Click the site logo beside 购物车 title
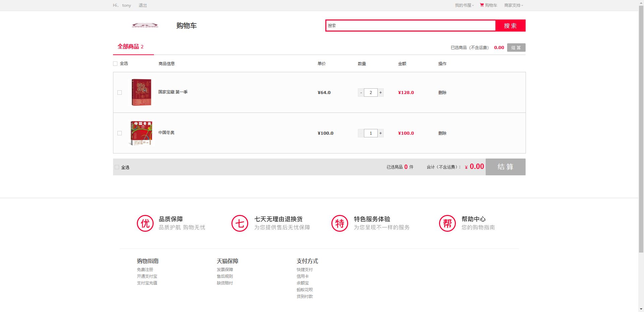Image resolution: width=644 pixels, height=312 pixels. coord(145,26)
